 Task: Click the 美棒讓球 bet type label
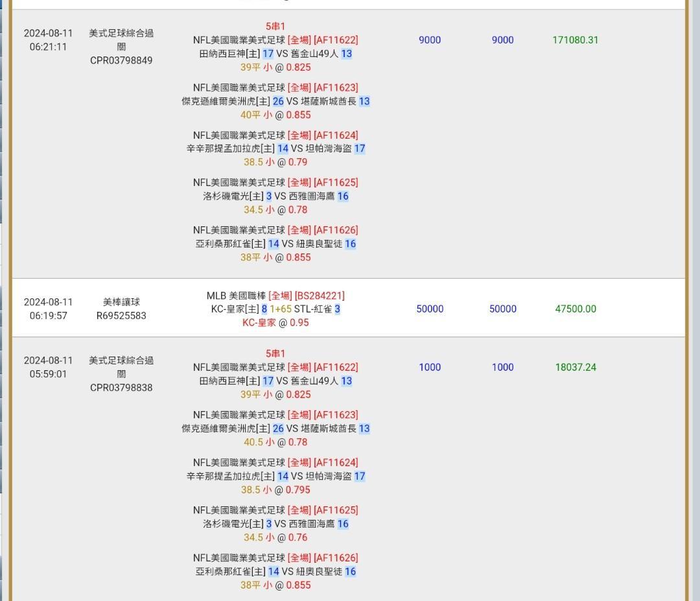121,302
